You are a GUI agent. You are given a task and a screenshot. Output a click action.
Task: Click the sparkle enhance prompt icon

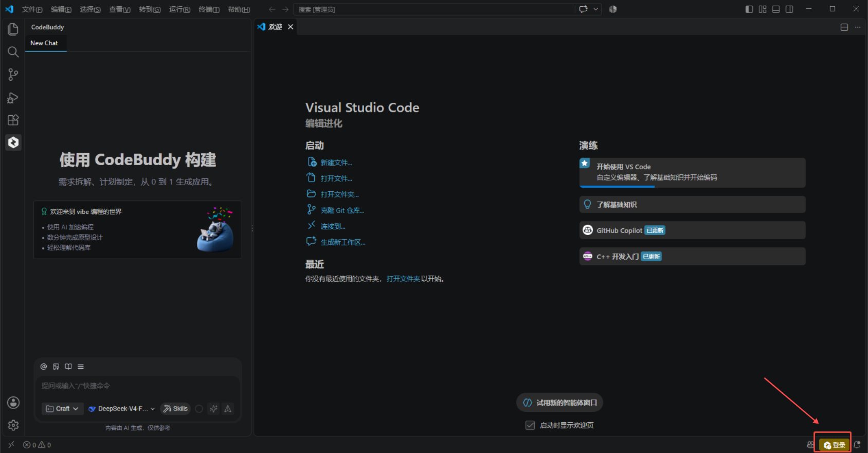[x=213, y=409]
